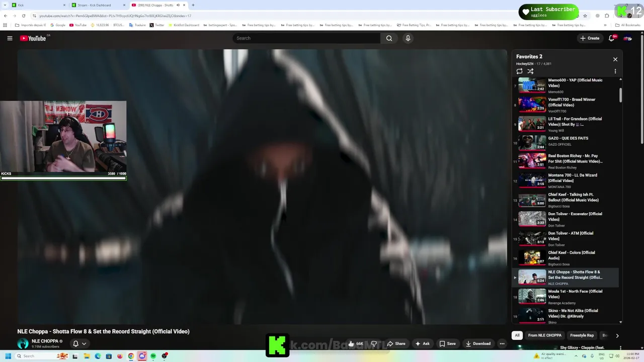644x362 pixels.
Task: Open the YouTube account avatar menu
Action: [x=627, y=38]
